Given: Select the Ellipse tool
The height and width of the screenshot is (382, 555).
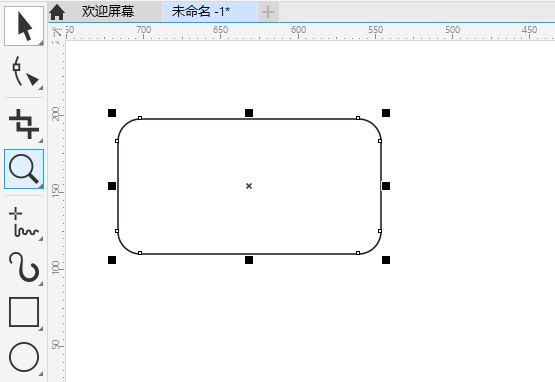Looking at the screenshot, I should 24,357.
